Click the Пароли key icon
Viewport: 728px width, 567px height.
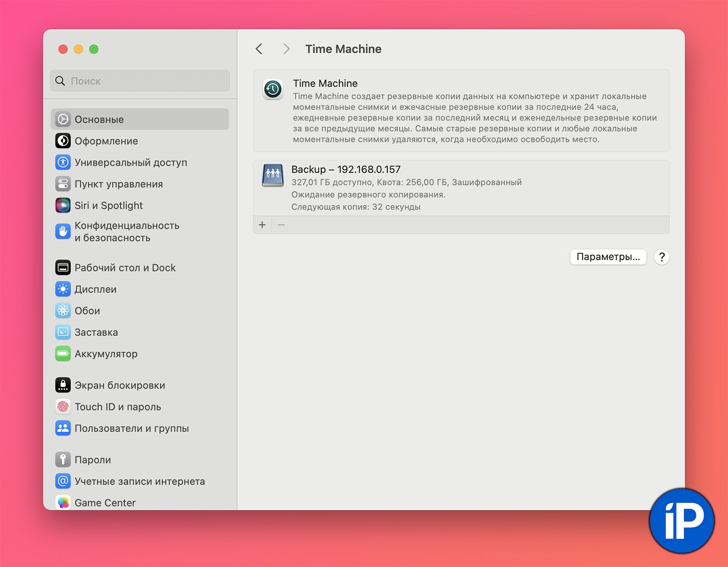[x=63, y=460]
